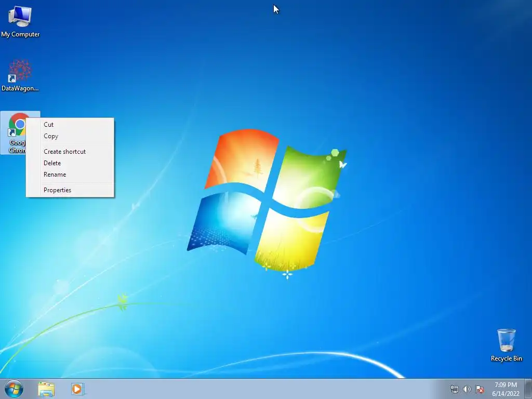The height and width of the screenshot is (399, 532).
Task: Launch Windows Media Player from the taskbar
Action: point(77,389)
